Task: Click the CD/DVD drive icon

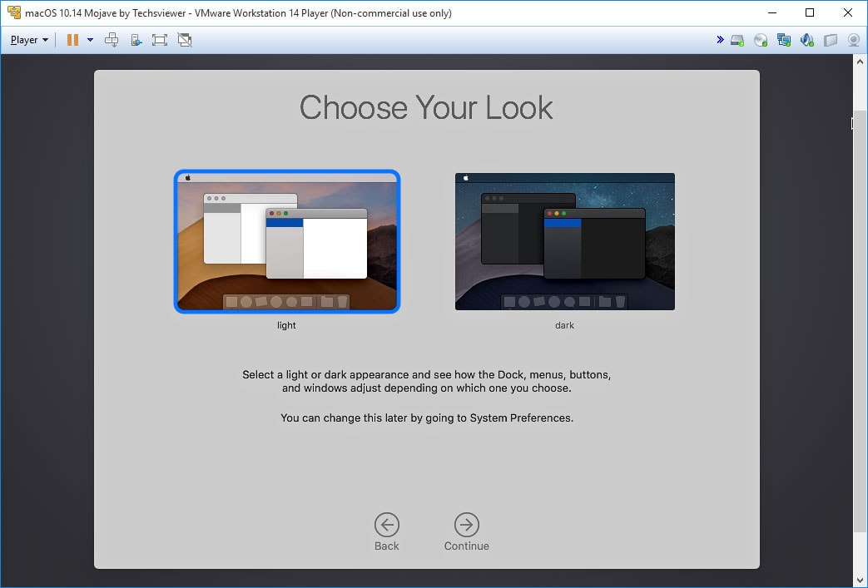Action: (761, 40)
